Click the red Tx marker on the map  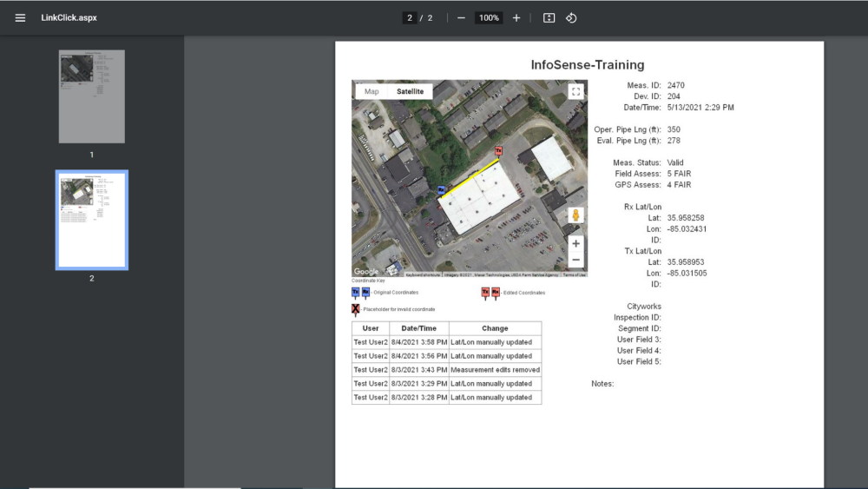point(498,151)
